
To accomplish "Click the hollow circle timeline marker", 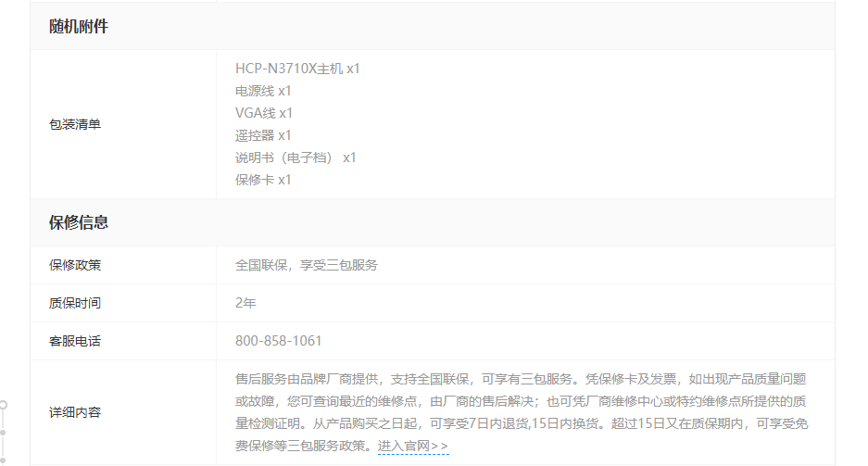I will pos(4,405).
